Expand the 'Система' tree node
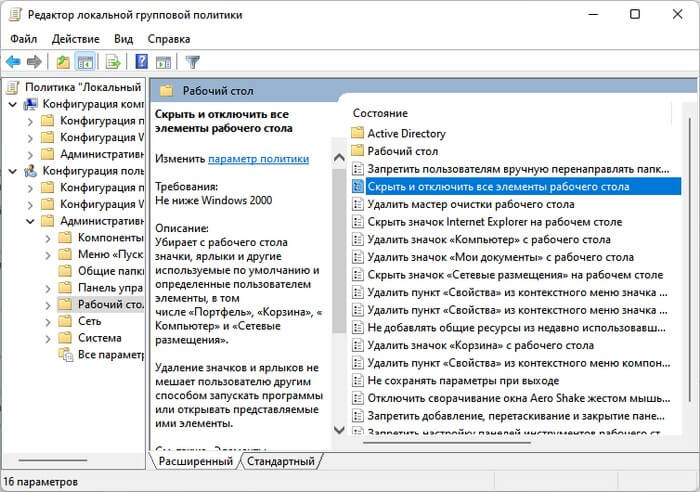The image size is (700, 492). (48, 339)
